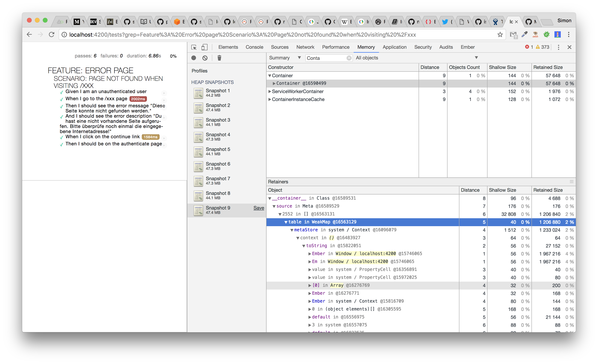This screenshot has width=598, height=364.
Task: Sort by the Retained Size column header
Action: click(548, 67)
